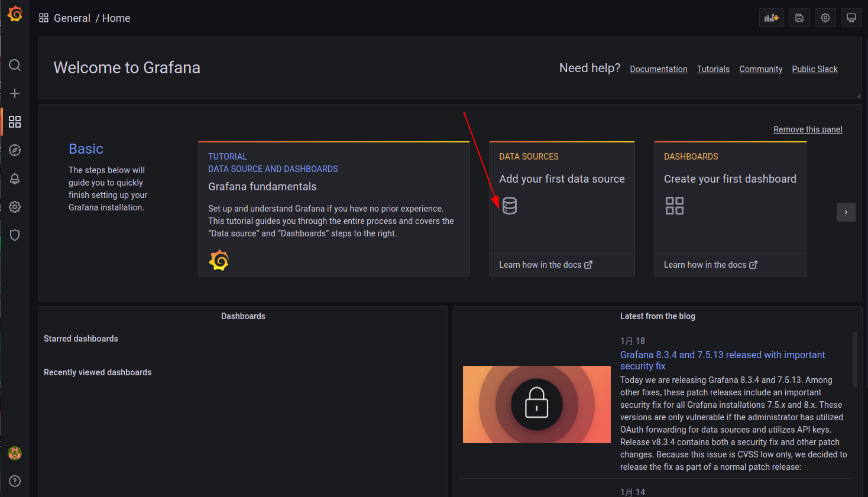Open the General folder breadcrumb

[x=72, y=18]
